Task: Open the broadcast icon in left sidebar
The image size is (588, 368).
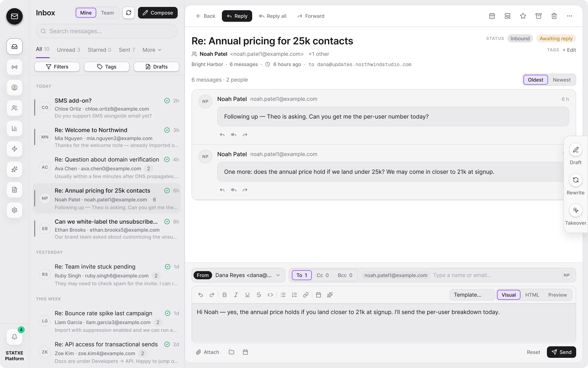Action: [14, 67]
